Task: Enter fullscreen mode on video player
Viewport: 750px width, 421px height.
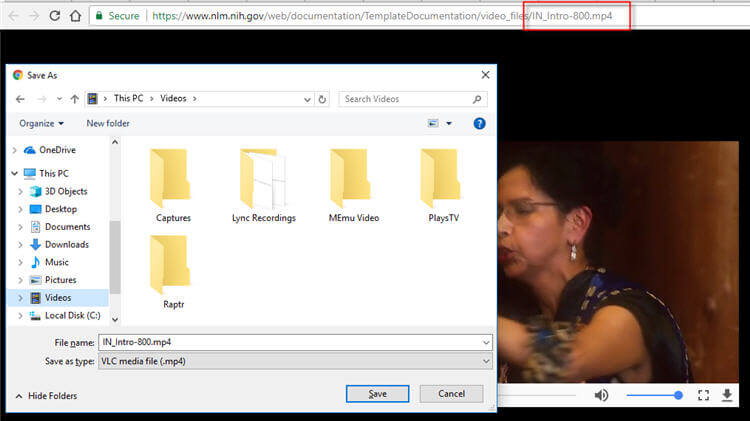Action: pyautogui.click(x=703, y=395)
